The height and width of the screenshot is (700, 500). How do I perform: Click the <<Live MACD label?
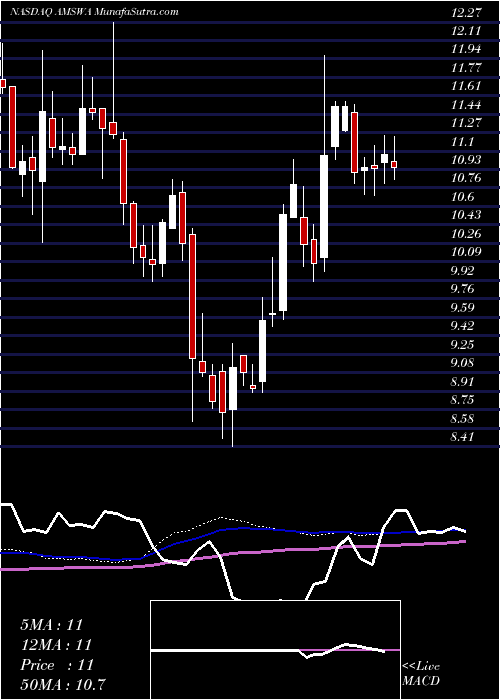[421, 674]
